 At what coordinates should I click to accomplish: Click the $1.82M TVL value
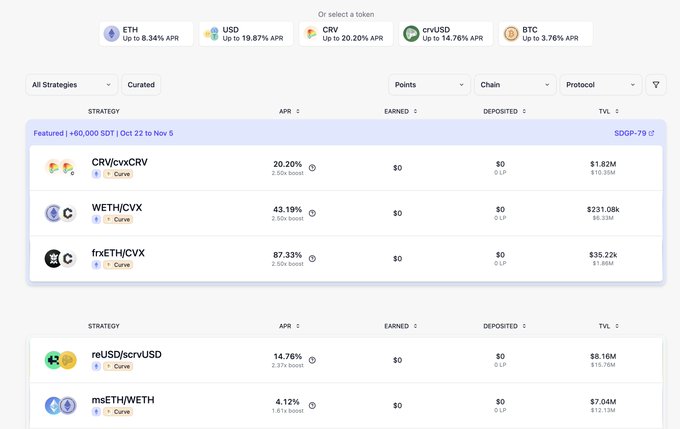[x=603, y=164]
